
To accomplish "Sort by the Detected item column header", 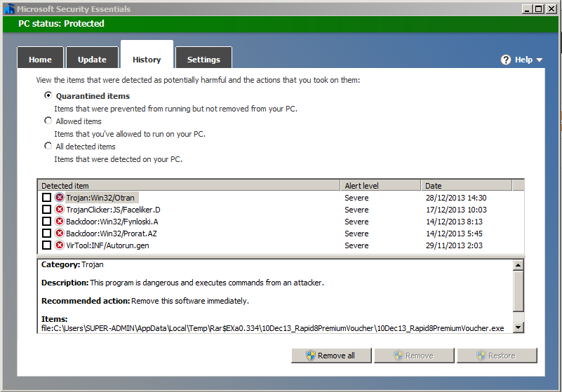I will click(189, 186).
